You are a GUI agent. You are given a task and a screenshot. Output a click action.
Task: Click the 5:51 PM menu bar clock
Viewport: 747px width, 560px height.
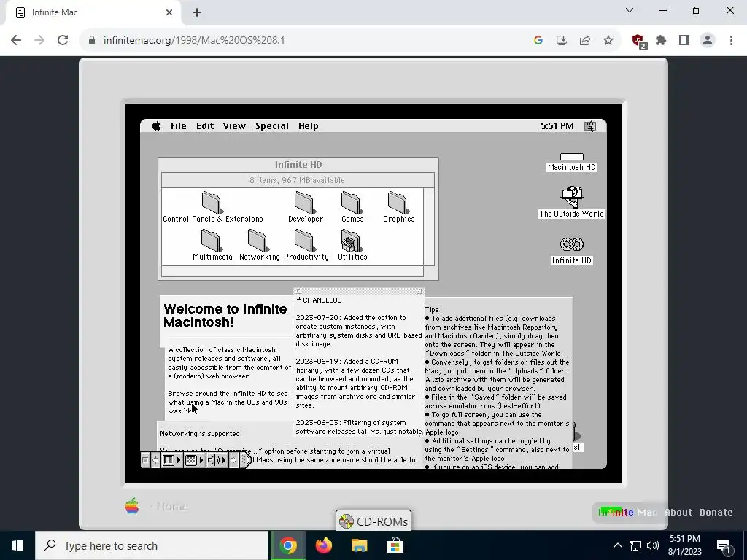(x=557, y=125)
